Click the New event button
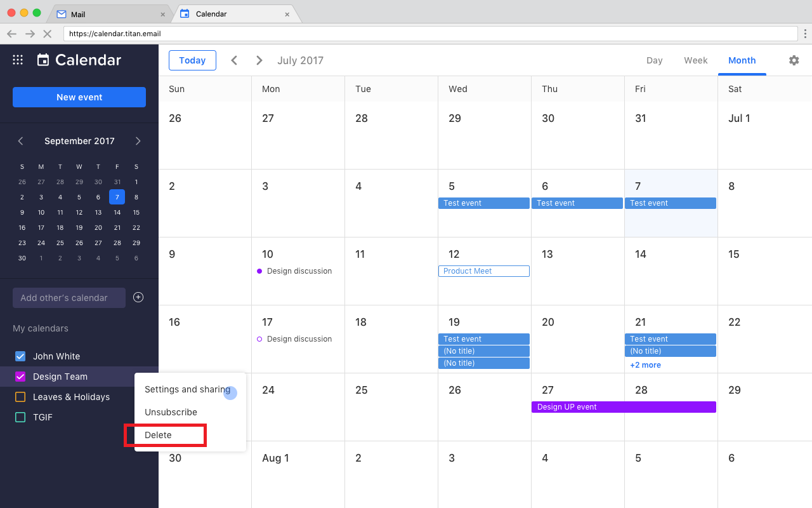 tap(79, 97)
